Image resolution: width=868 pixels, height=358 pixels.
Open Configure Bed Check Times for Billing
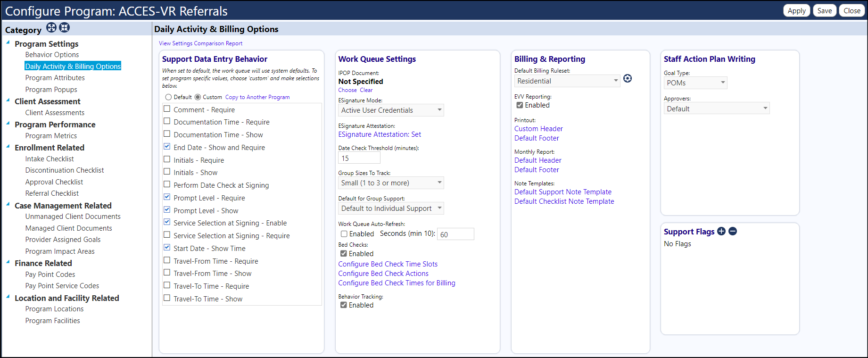pos(397,283)
